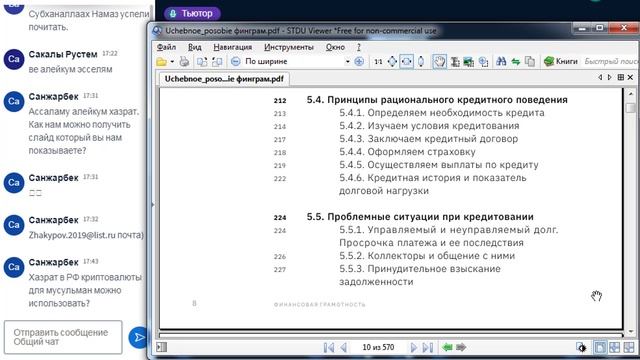Click heading '5.4. Принципы рационального кредитного поведения'
The width and height of the screenshot is (640, 360).
437,100
